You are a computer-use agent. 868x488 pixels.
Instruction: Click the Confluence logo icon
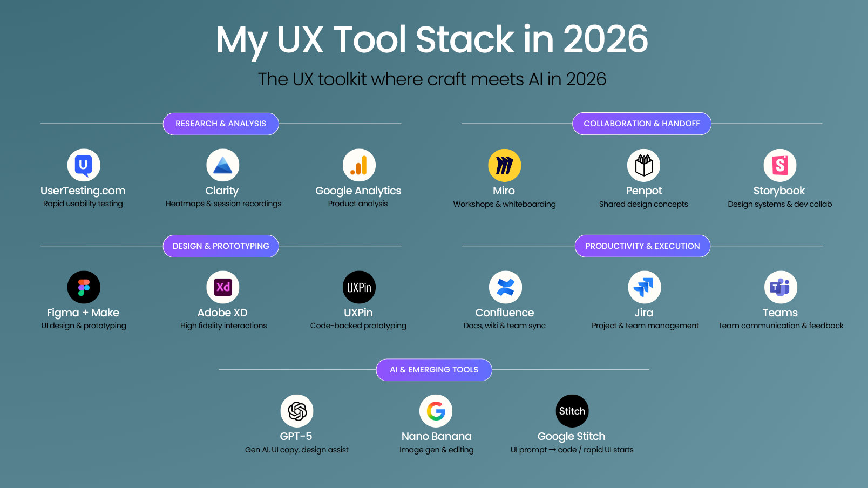point(505,287)
